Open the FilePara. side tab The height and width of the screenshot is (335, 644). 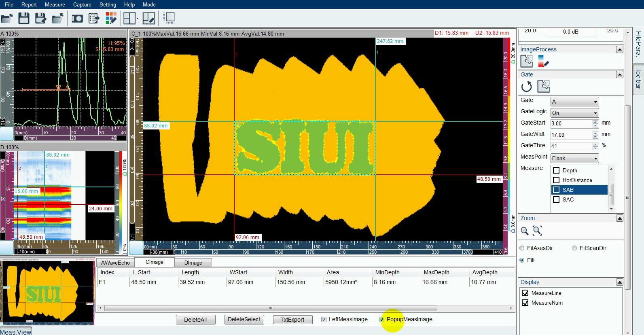click(638, 44)
